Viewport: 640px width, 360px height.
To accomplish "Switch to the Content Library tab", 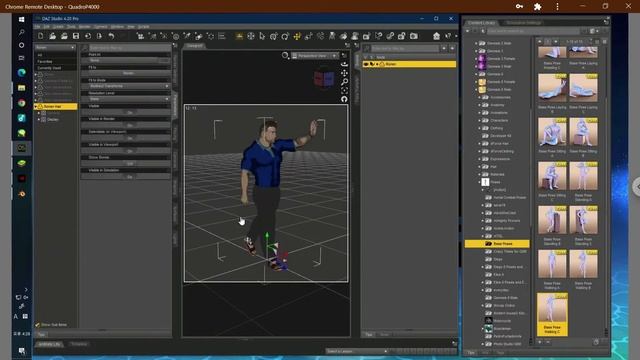I will tap(482, 23).
